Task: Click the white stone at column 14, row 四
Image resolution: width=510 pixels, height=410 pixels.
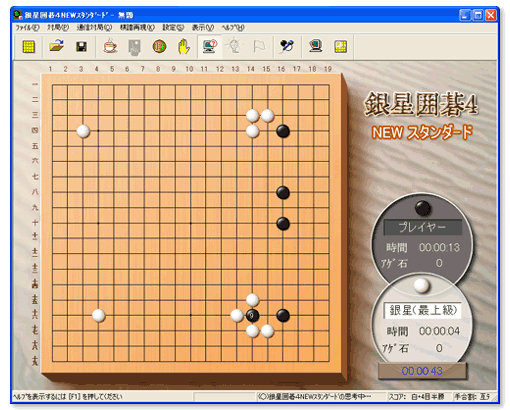Action: click(252, 131)
